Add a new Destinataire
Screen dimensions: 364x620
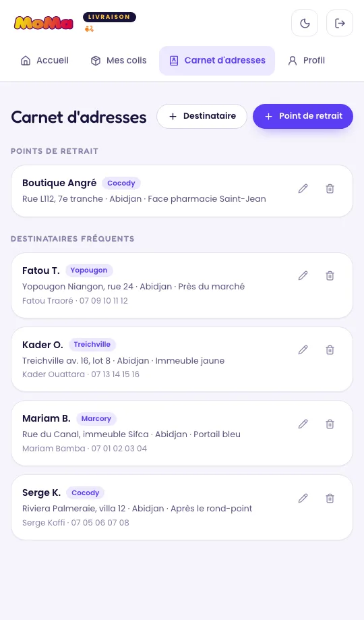pyautogui.click(x=202, y=116)
